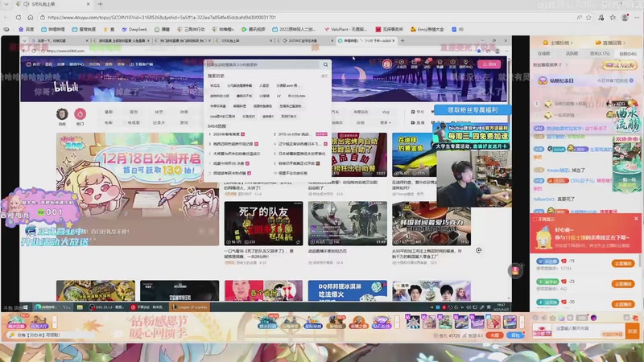Switch to the 贵宾(3.1万) tab
The height and width of the screenshot is (362, 644).
coord(600,53)
